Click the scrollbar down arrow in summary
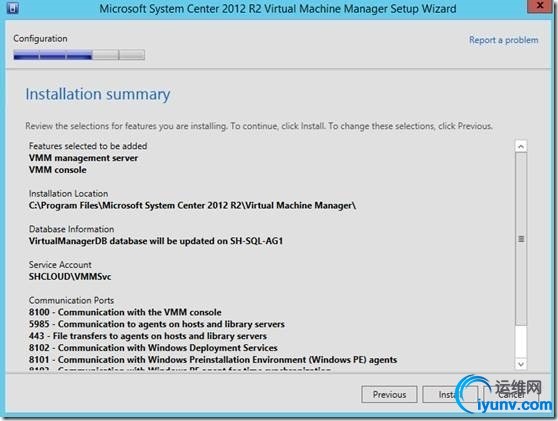558x421 pixels. [x=521, y=364]
